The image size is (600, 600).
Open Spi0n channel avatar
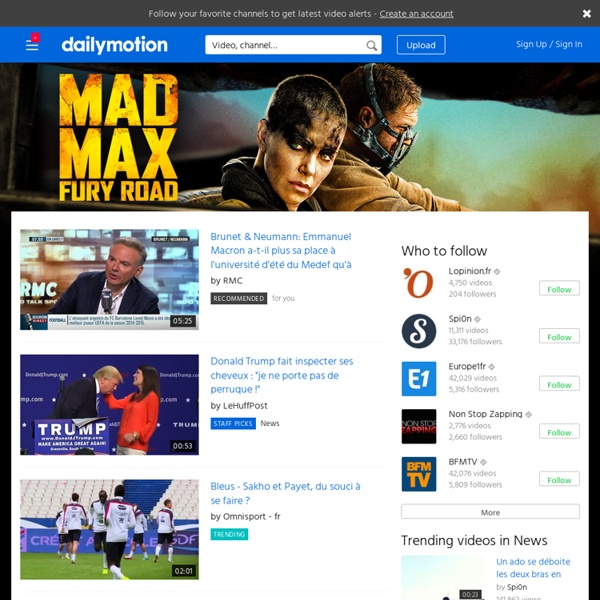click(x=418, y=331)
